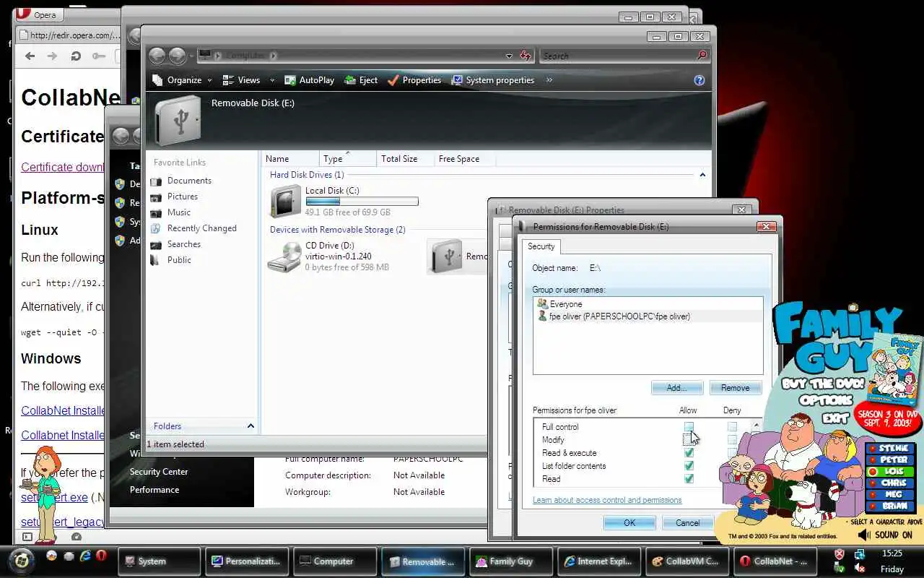Select the Removable disk drive tile
924x578 pixels.
pos(458,256)
